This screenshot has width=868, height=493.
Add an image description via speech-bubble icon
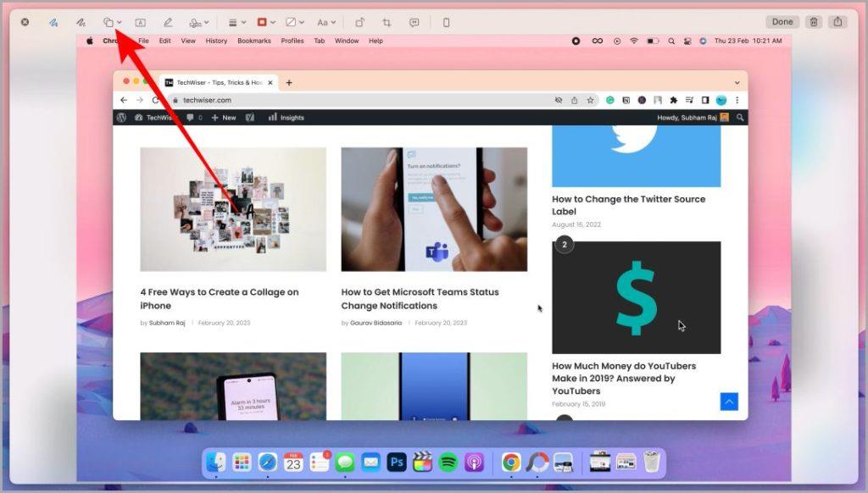(x=414, y=23)
